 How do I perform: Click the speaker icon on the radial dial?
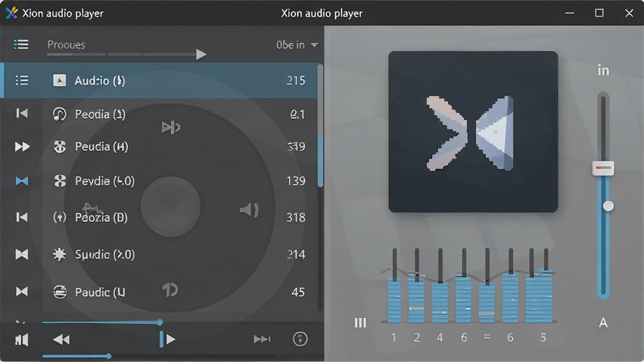(x=249, y=210)
